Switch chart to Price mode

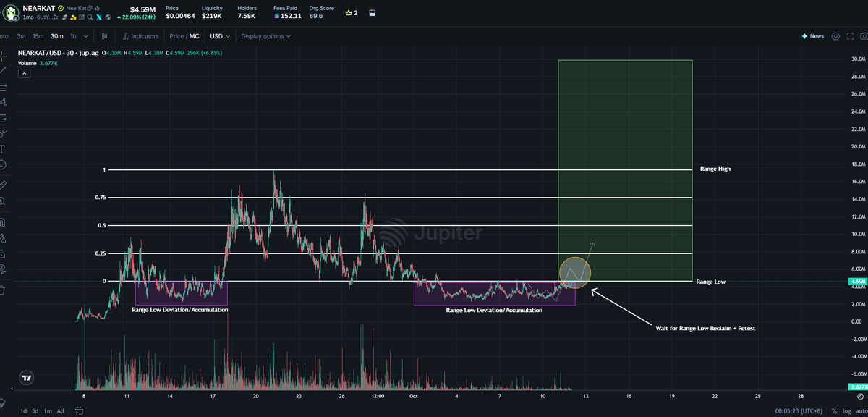click(x=176, y=35)
